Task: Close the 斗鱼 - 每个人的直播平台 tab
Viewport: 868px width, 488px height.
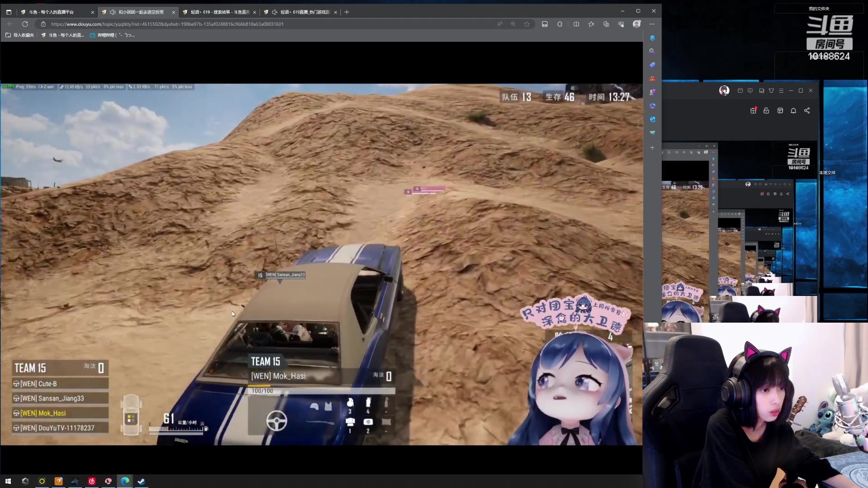Action: (x=92, y=12)
